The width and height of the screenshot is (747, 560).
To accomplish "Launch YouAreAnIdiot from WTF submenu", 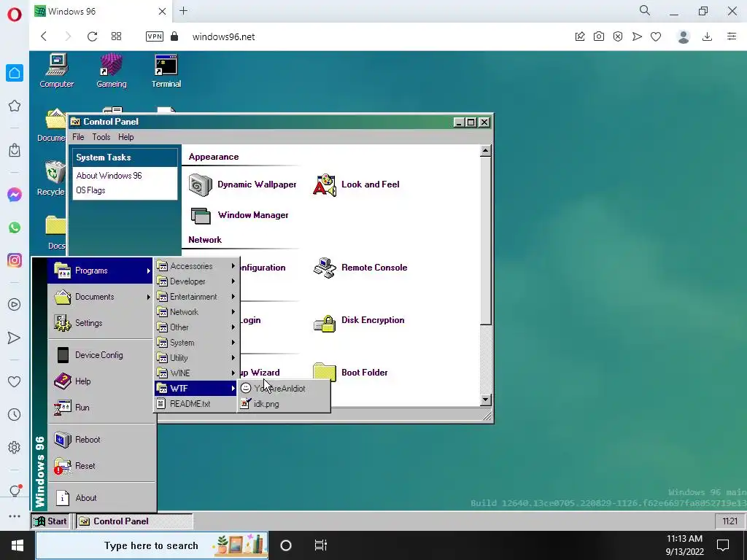I will pos(284,389).
